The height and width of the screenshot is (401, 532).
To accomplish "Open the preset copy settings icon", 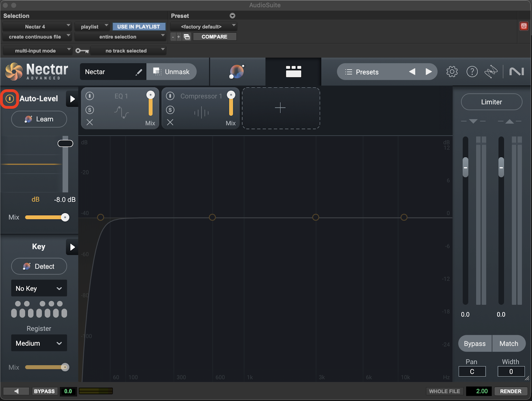I will coord(187,37).
